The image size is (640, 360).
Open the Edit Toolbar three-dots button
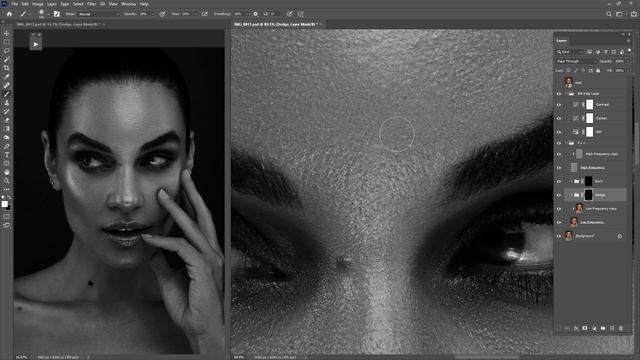7,189
